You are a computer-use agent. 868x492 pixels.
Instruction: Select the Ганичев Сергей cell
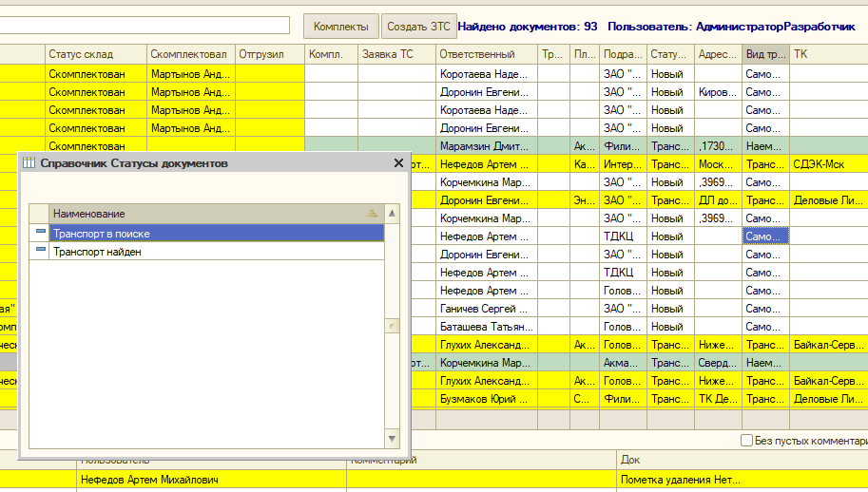(x=487, y=309)
